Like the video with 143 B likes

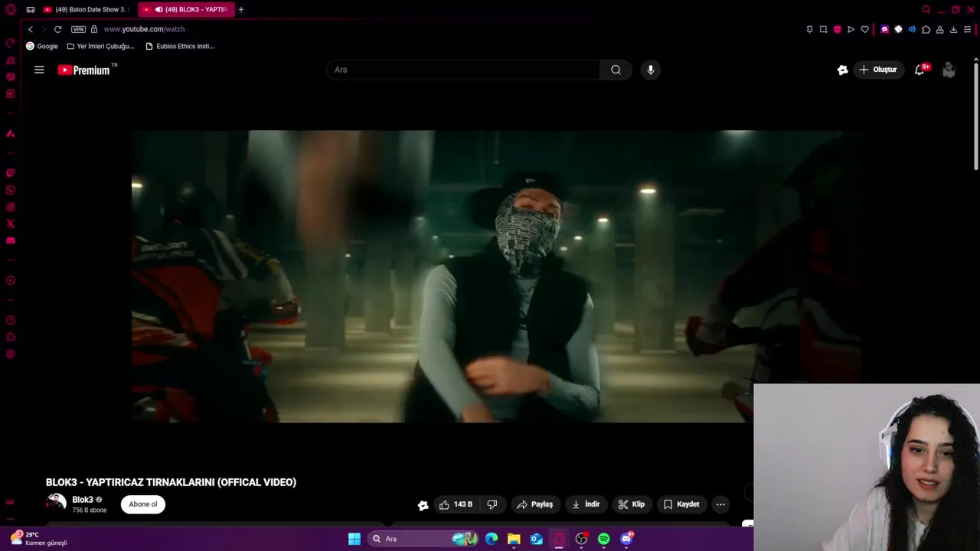tap(456, 504)
